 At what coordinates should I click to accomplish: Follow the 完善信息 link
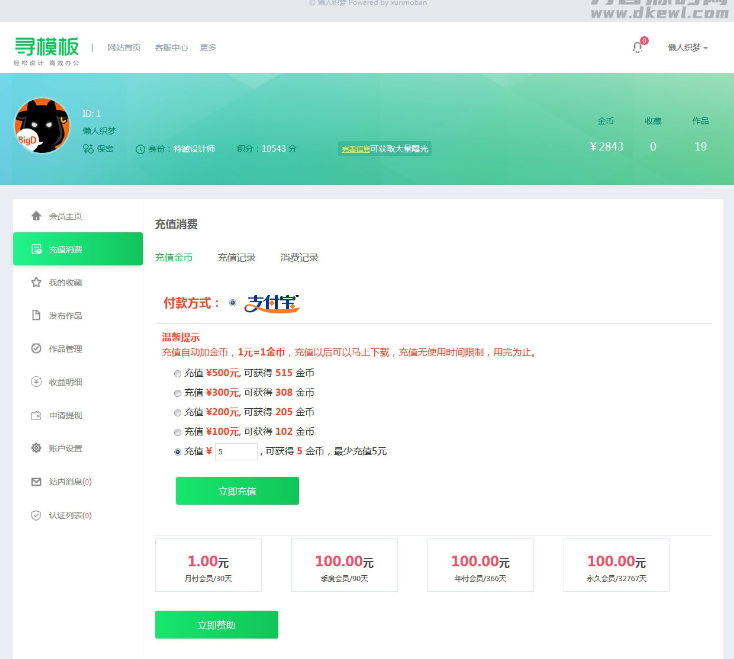tap(355, 149)
